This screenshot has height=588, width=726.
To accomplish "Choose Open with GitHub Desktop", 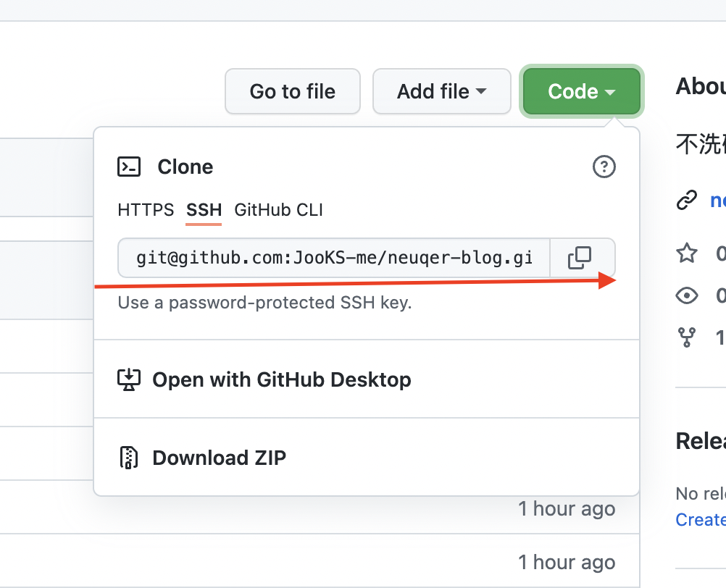I will point(281,379).
